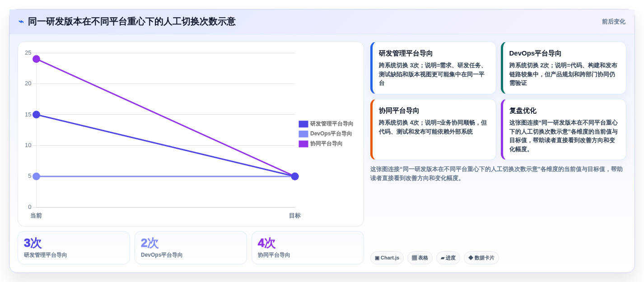Select the 4次 协同平台导向 stat card
644x282 pixels.
pos(308,248)
